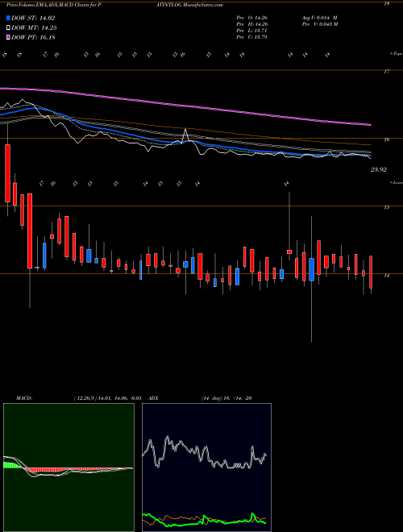The image size is (403, 532).
Task: Click the price axis label 17
Action: coord(387,72)
